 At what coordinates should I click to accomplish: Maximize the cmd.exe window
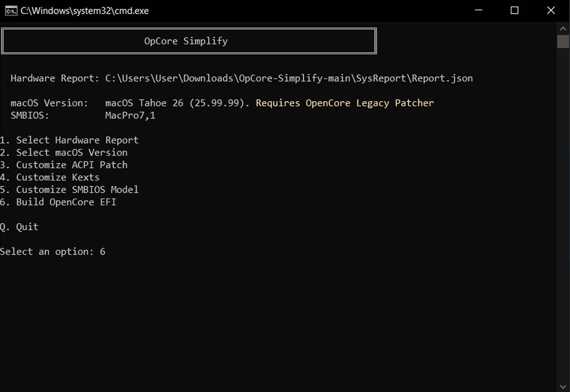[x=514, y=10]
